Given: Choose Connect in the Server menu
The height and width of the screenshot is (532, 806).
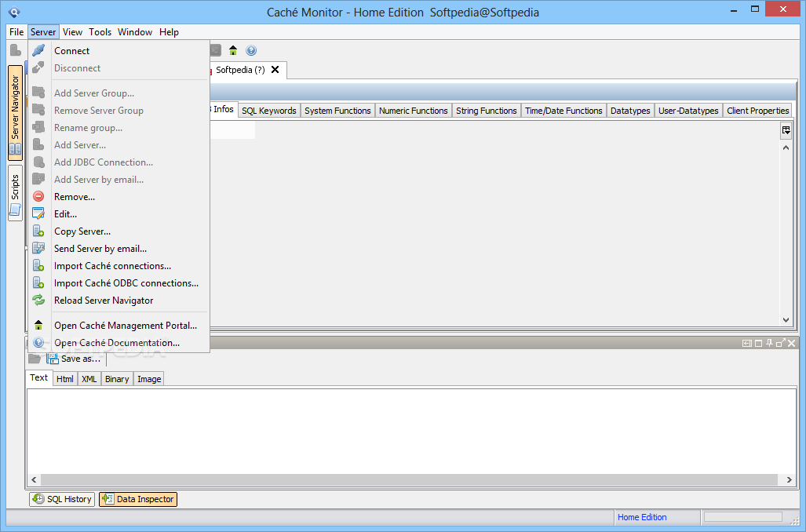Looking at the screenshot, I should [119, 51].
